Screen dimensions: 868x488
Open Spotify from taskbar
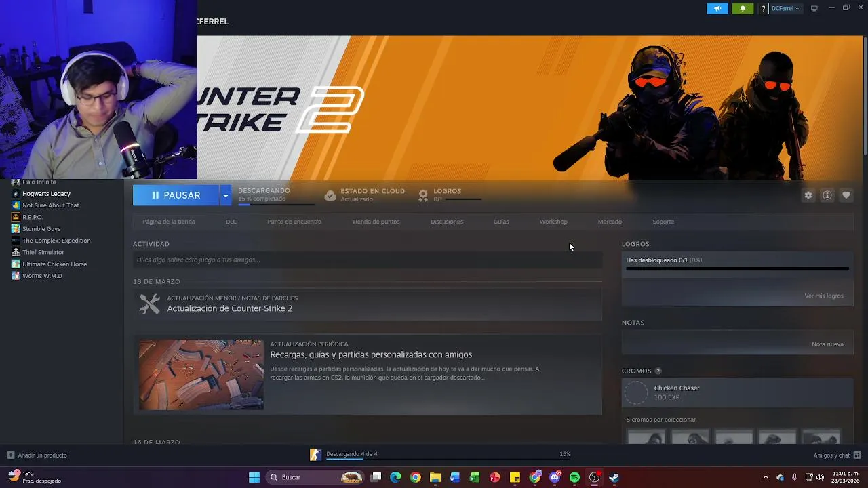click(574, 477)
